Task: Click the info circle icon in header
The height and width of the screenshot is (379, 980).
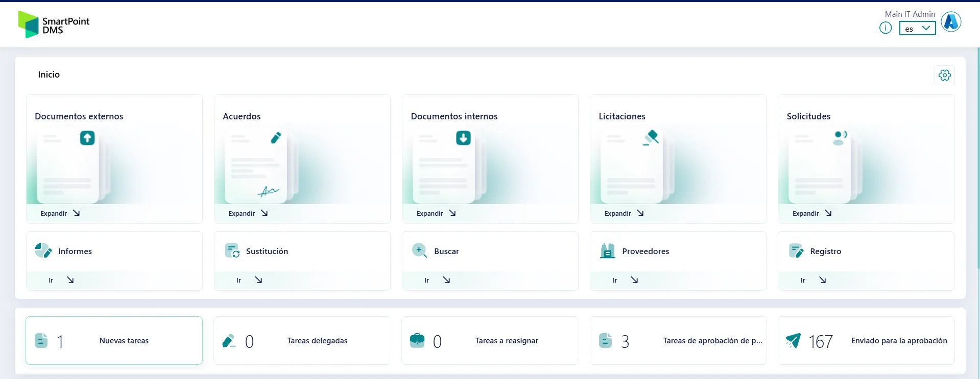Action: coord(885,28)
